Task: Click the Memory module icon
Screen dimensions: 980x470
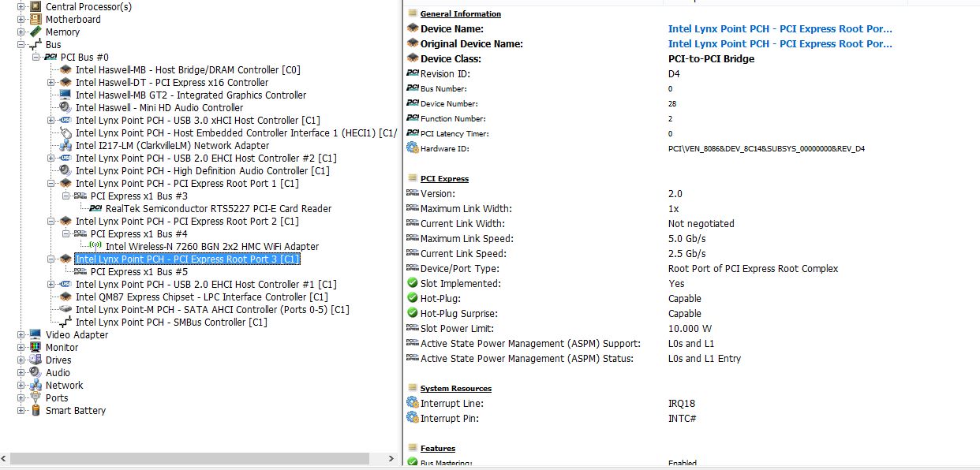Action: click(36, 32)
